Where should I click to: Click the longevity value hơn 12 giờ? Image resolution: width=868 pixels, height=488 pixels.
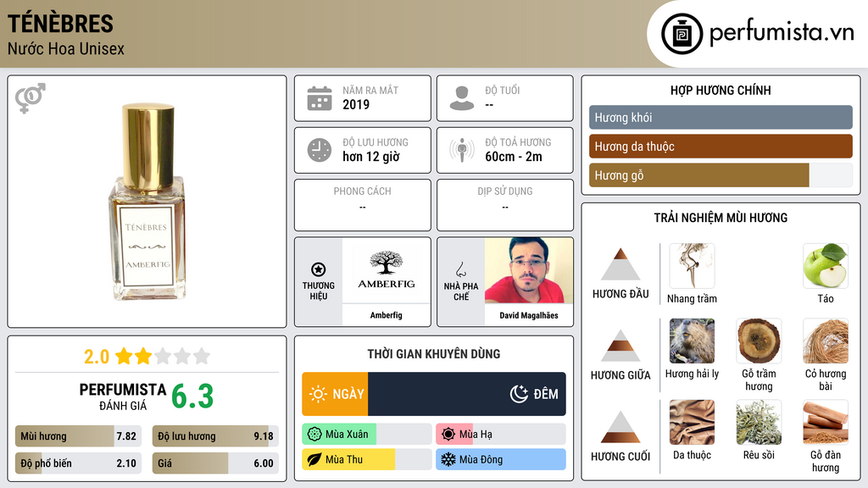(x=371, y=157)
